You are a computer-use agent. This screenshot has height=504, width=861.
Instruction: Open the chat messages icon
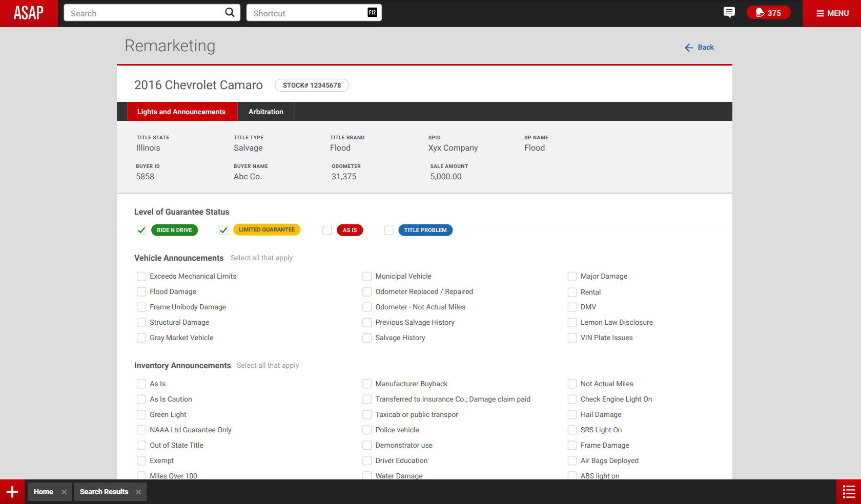(729, 12)
